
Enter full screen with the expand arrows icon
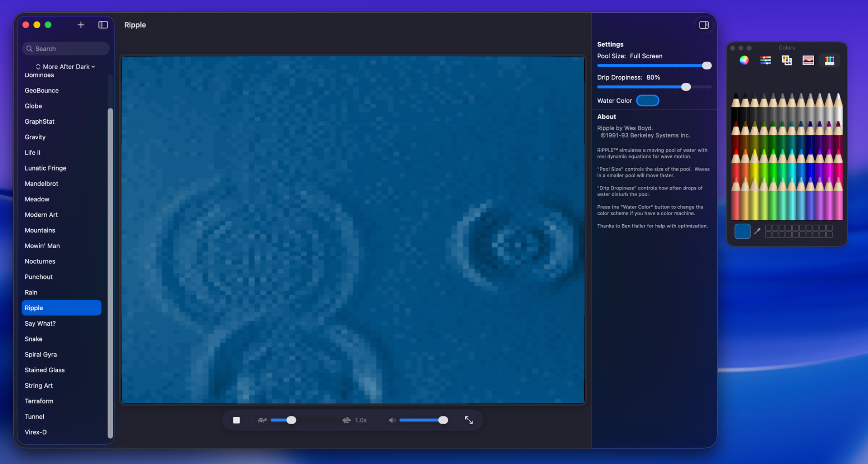(x=469, y=420)
